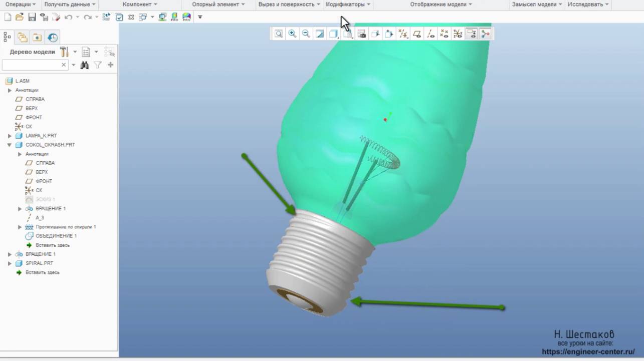644x361 pixels.
Task: Click the Repaint icon in graphics toolbar
Action: pyautogui.click(x=319, y=34)
